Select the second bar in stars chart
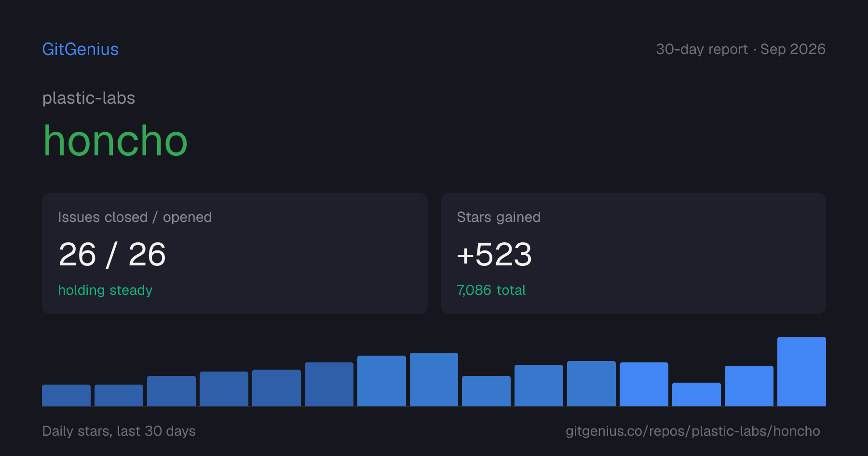 tap(119, 395)
